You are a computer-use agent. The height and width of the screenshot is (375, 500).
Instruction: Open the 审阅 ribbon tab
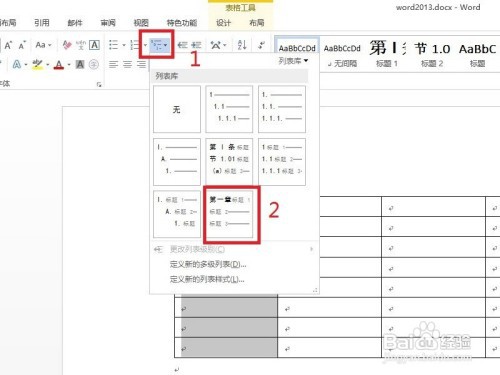[108, 23]
